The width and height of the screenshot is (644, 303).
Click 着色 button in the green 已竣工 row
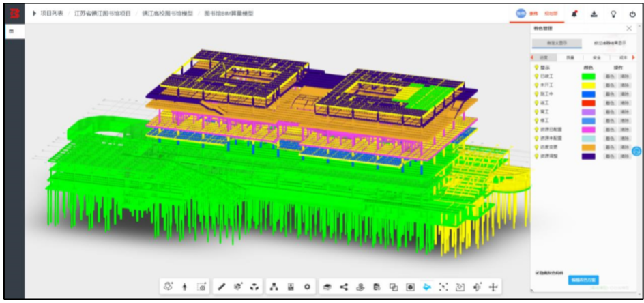point(609,76)
